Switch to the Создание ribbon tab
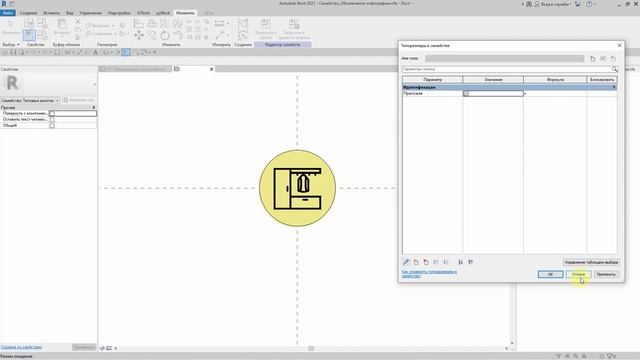The image size is (640, 360). tap(28, 13)
